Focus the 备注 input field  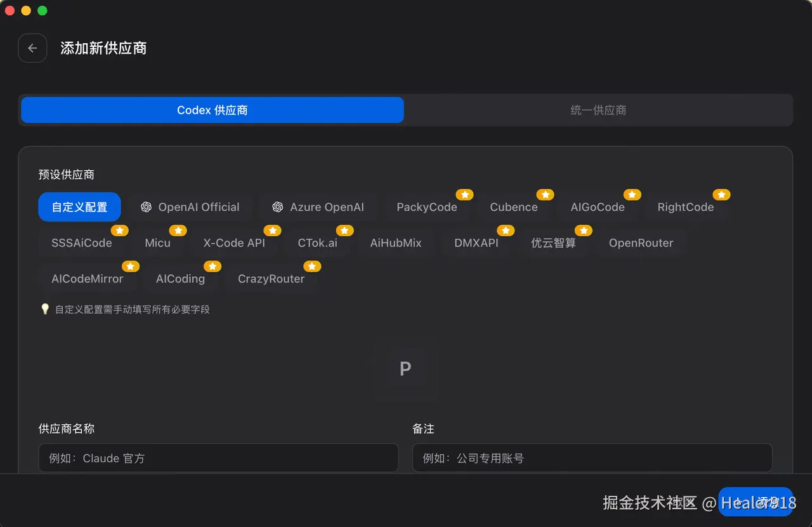pyautogui.click(x=593, y=458)
